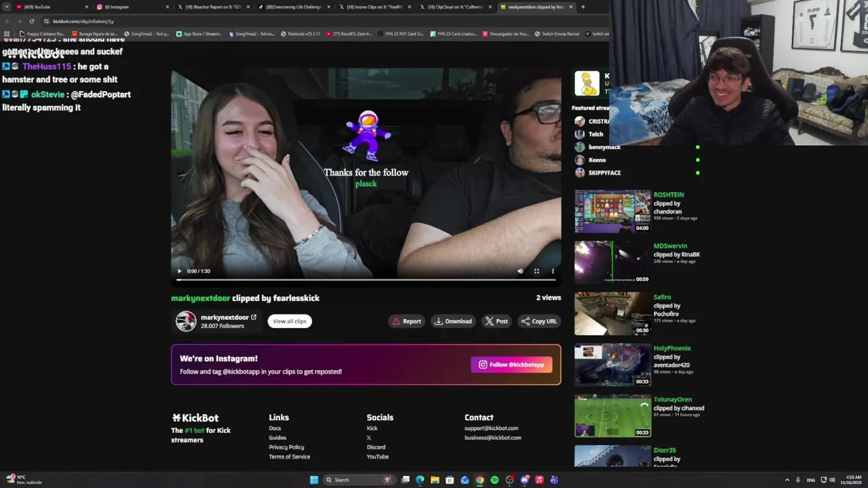
Task: Open the TolunayOren clip thumbnail
Action: coord(612,415)
